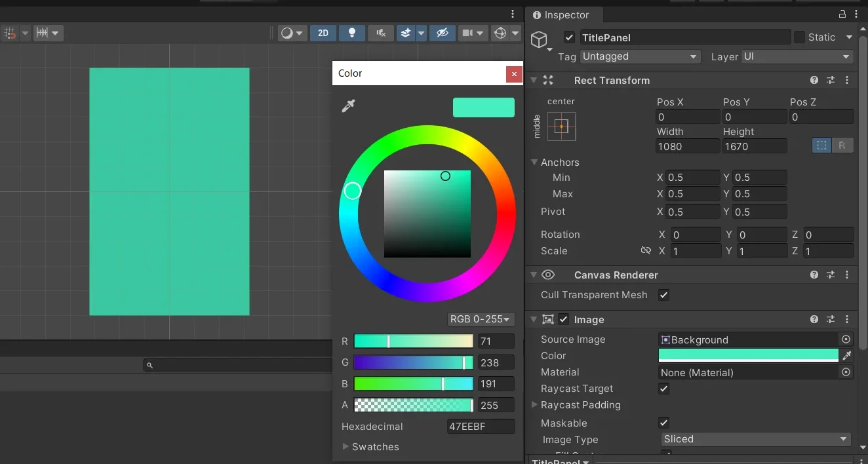The width and height of the screenshot is (868, 464).
Task: Open Image component help reference icon
Action: tap(814, 319)
